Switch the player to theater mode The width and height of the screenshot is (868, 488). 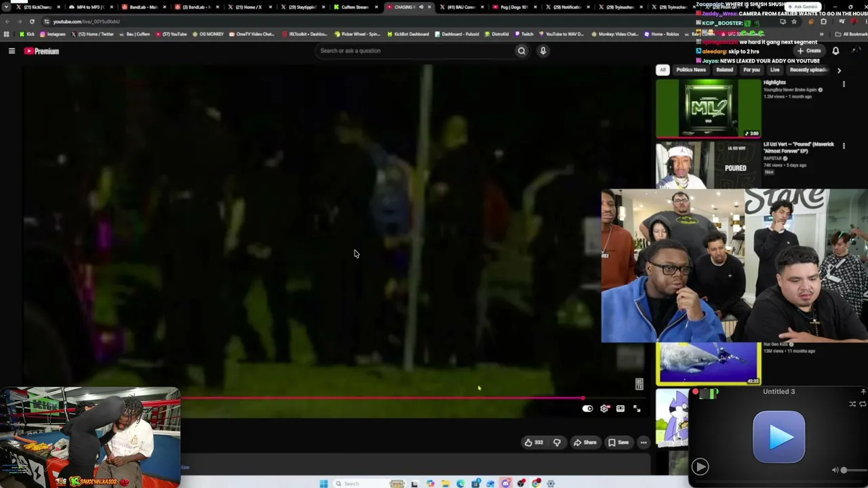click(620, 409)
